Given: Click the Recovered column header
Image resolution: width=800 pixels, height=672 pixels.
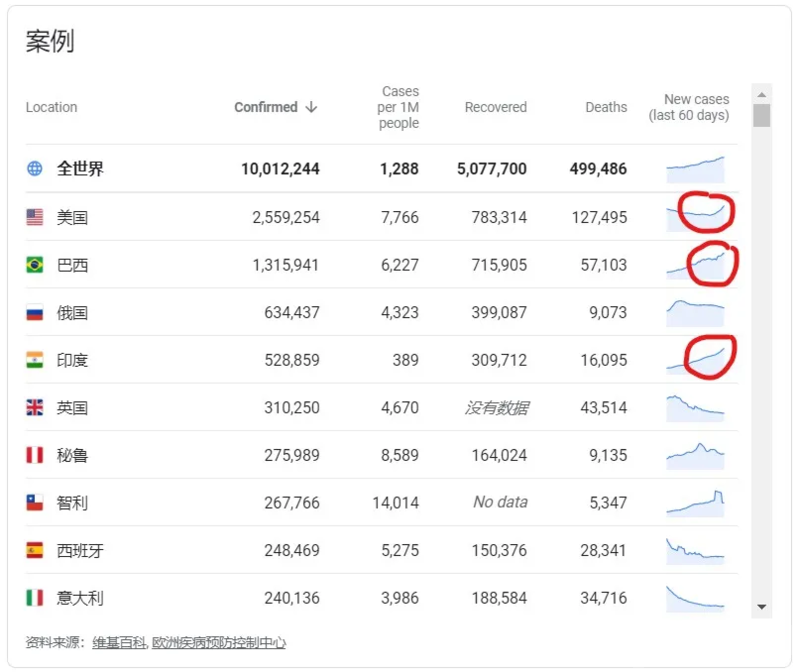Looking at the screenshot, I should point(495,107).
